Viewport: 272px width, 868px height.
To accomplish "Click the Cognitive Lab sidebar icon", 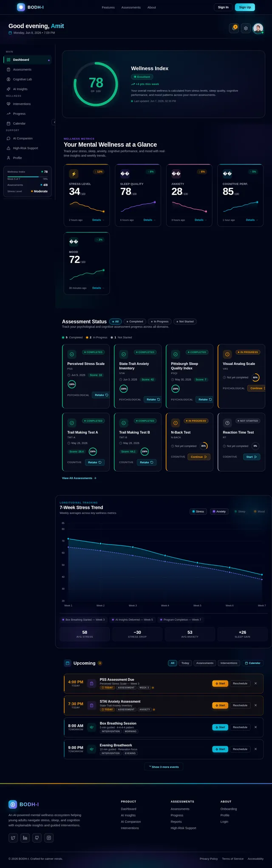I will [x=8, y=79].
